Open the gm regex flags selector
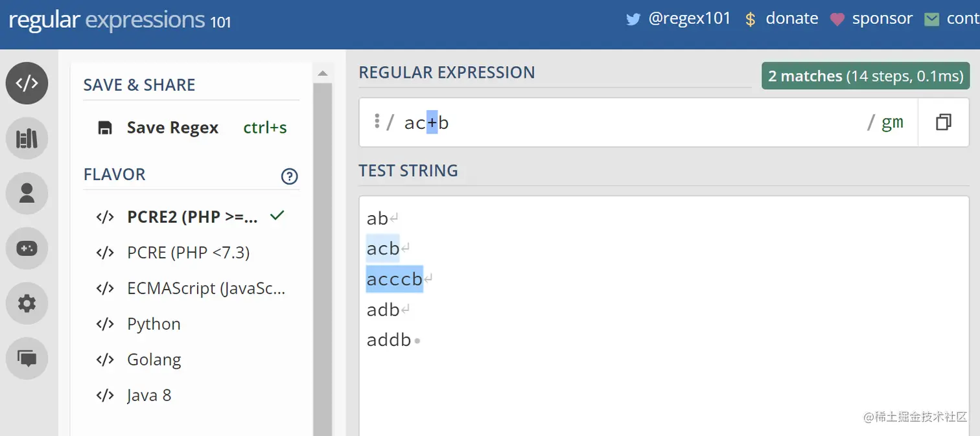Screen dimensions: 980x436 892,122
